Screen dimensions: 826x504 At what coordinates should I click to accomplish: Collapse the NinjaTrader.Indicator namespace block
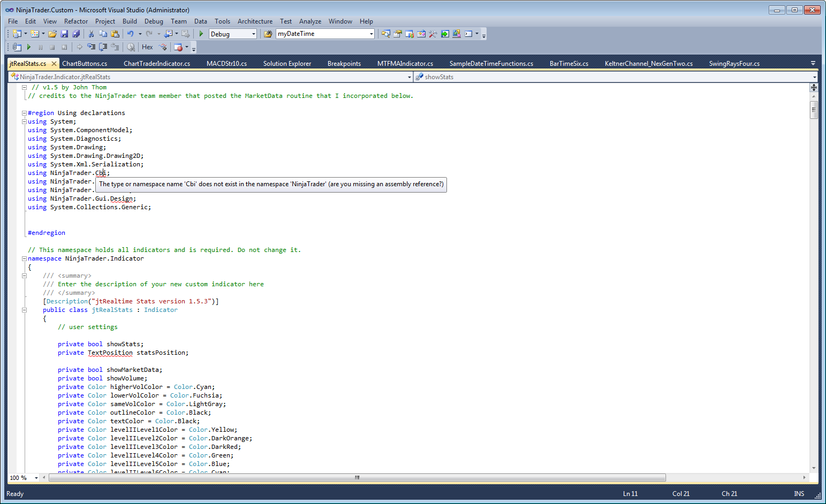24,258
